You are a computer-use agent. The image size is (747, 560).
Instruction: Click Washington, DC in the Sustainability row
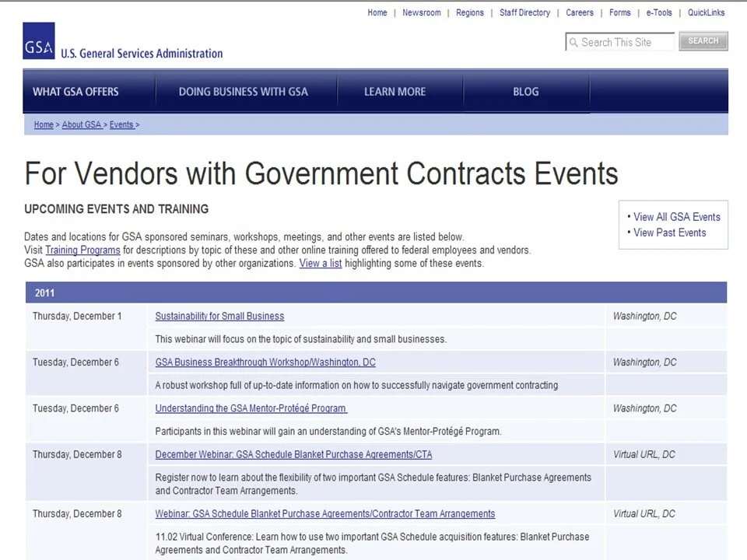coord(644,317)
